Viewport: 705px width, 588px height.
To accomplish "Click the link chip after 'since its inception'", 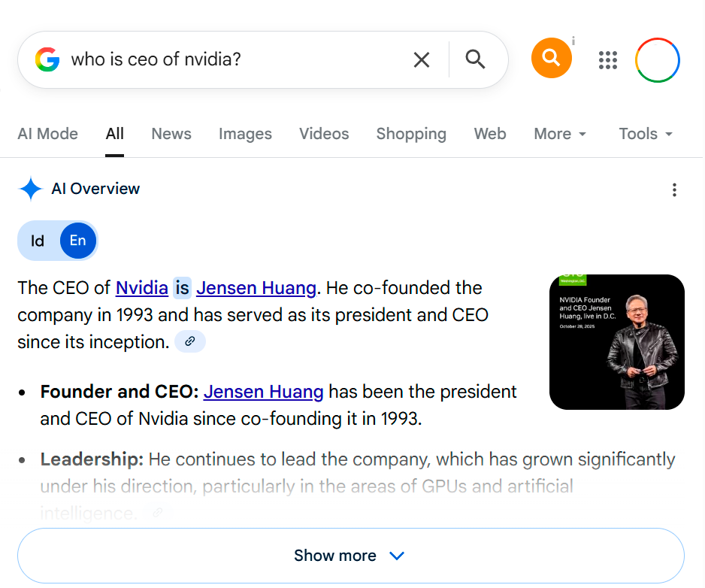I will point(189,341).
